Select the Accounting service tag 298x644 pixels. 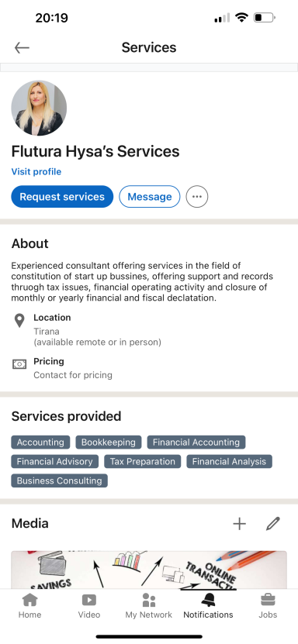click(40, 443)
